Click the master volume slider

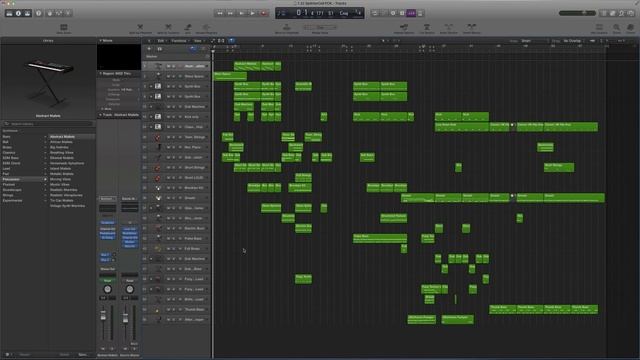(577, 13)
